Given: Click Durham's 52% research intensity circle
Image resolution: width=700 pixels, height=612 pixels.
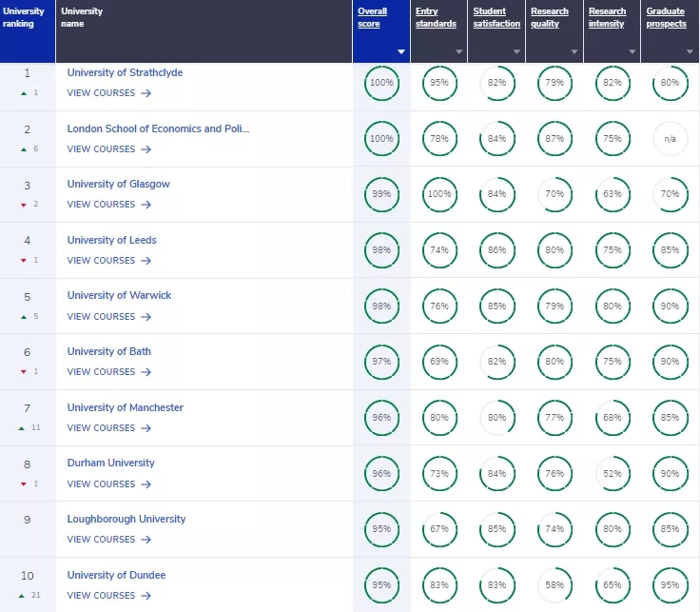Looking at the screenshot, I should 612,473.
